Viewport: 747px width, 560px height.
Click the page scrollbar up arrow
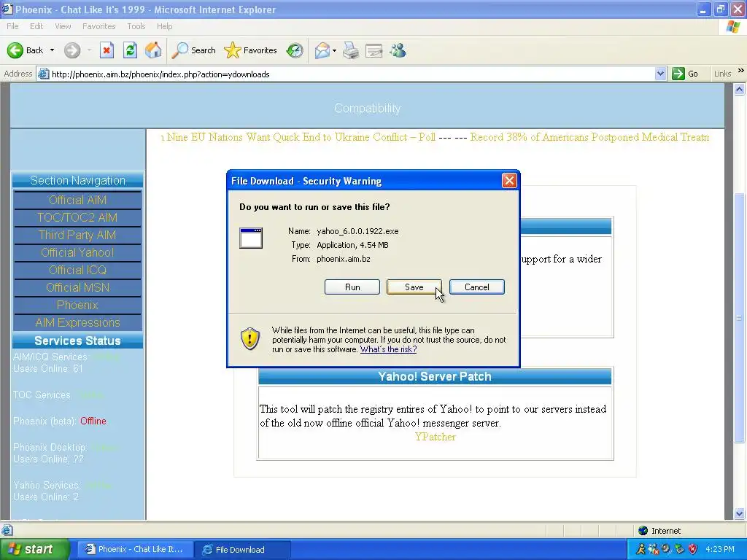coord(740,89)
